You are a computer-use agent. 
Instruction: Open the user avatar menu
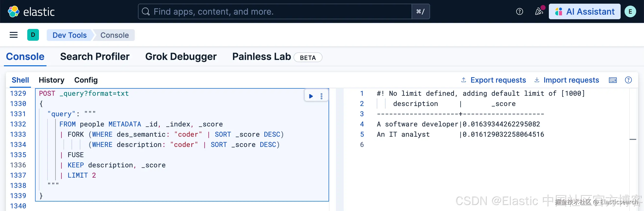click(630, 11)
